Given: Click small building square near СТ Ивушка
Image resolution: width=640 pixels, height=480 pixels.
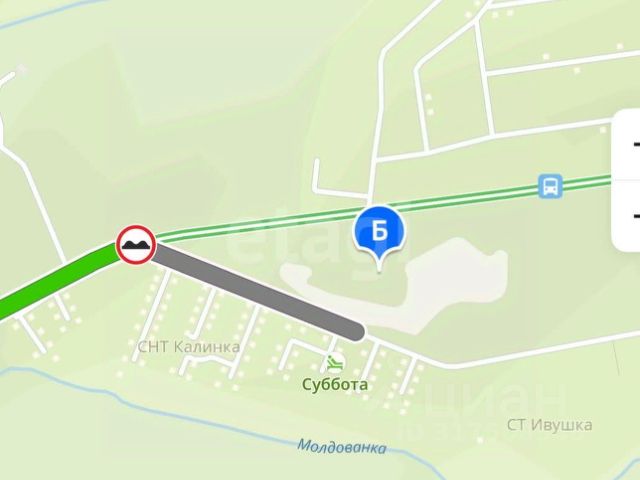Looking at the screenshot, I should coord(480,440).
